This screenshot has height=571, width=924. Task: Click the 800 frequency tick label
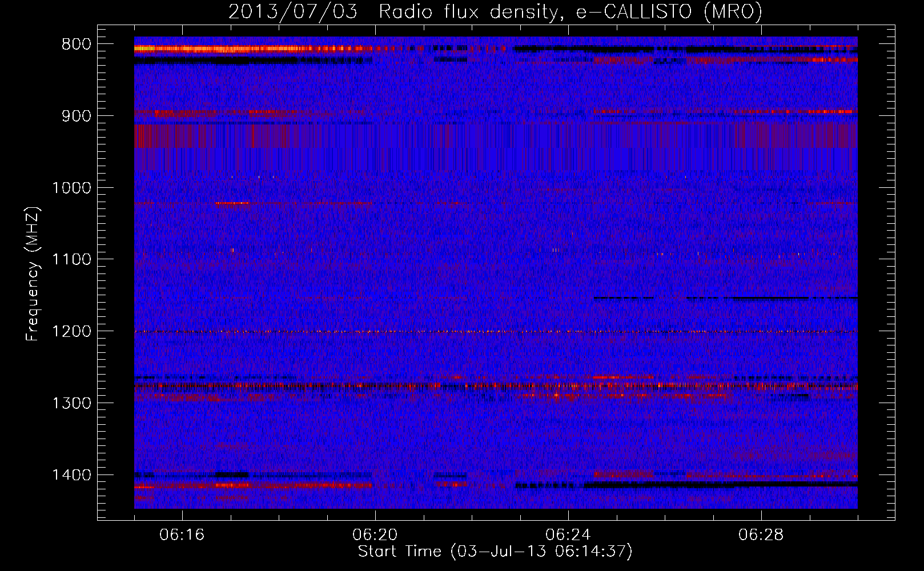pyautogui.click(x=75, y=45)
